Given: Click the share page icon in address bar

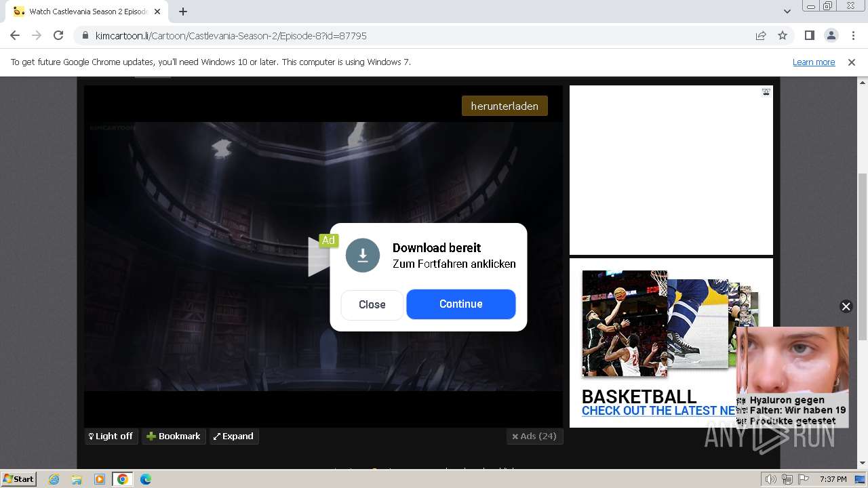Looking at the screenshot, I should (x=761, y=36).
